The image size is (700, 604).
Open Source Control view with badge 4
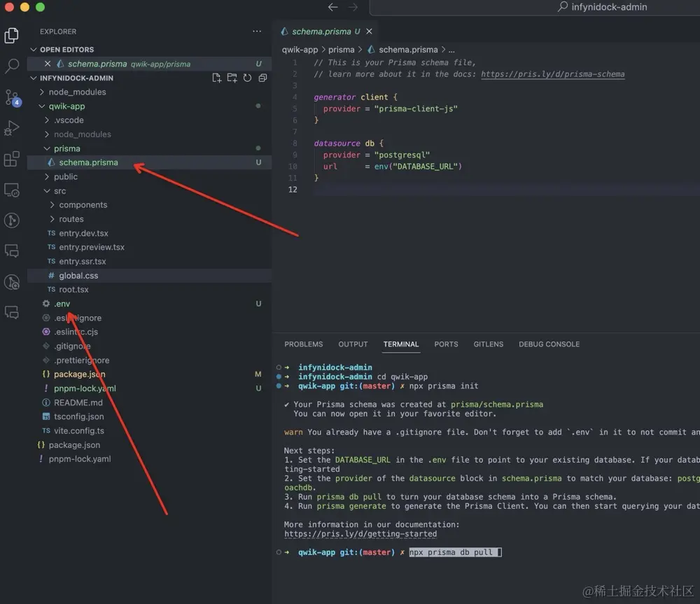tap(12, 97)
